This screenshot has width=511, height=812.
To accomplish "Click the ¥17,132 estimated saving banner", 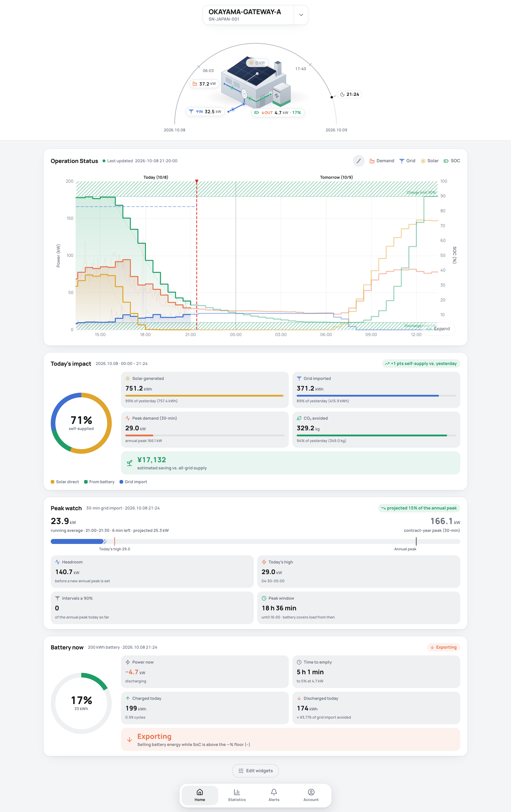I will point(291,463).
